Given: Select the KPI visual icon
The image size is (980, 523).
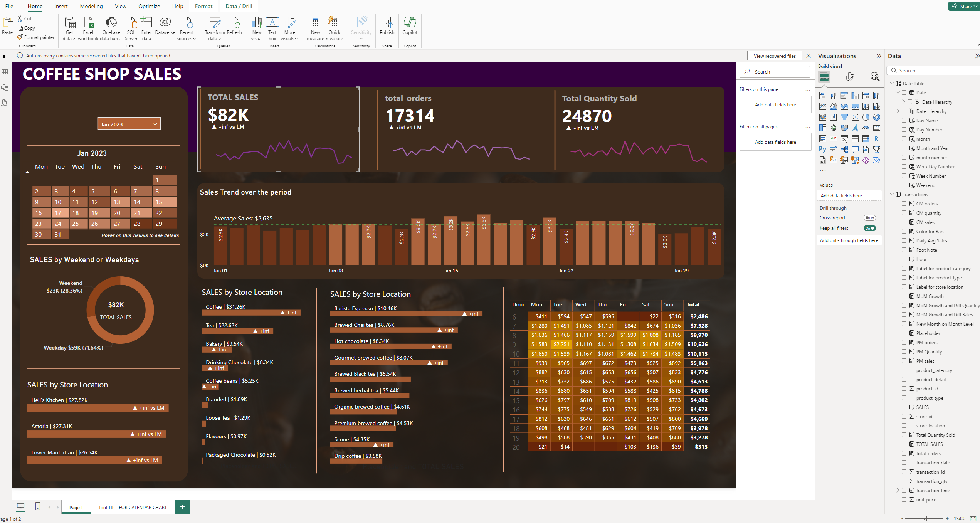Looking at the screenshot, I should 833,139.
